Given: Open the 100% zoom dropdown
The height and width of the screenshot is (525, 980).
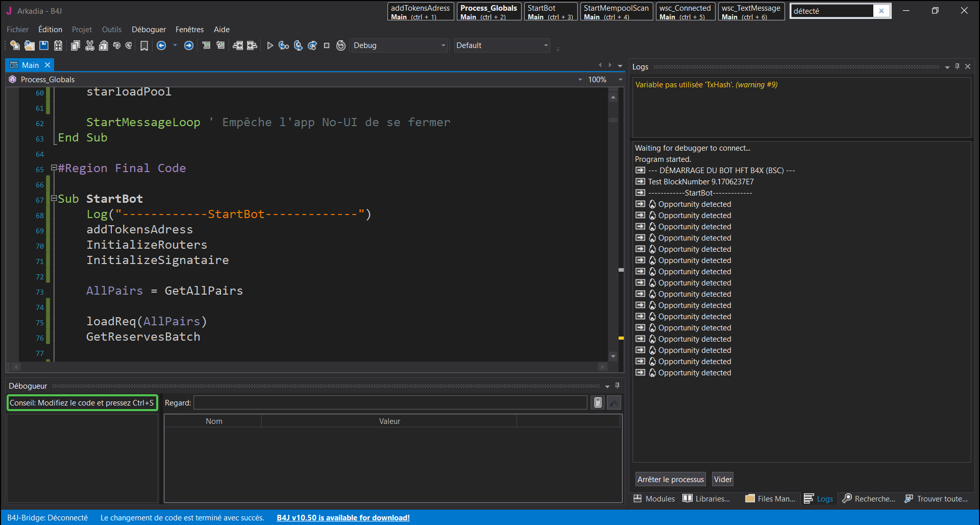Looking at the screenshot, I should point(620,80).
